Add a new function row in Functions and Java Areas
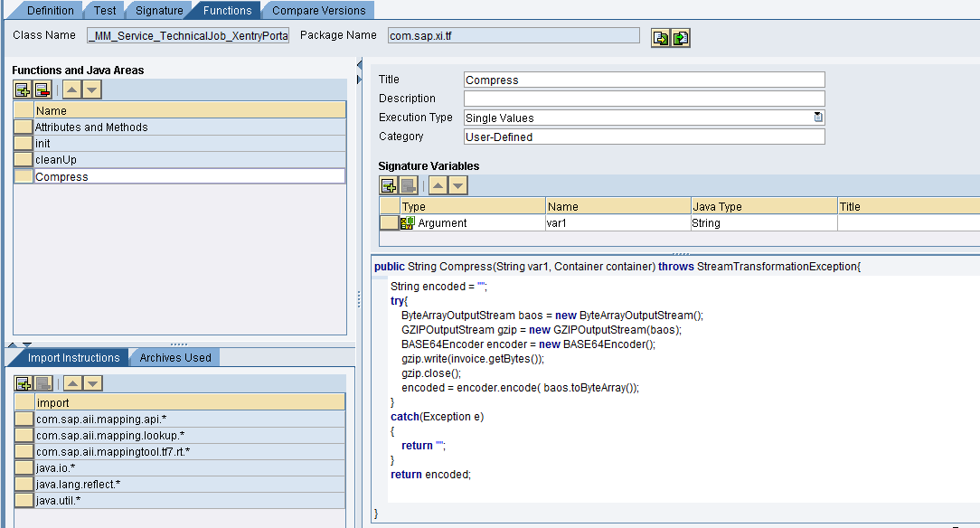 click(x=23, y=90)
